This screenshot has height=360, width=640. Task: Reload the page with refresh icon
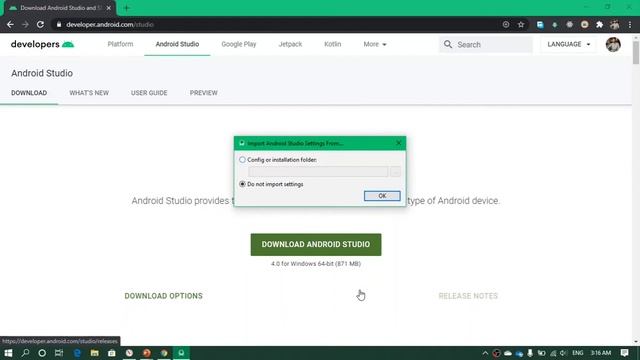click(x=40, y=24)
